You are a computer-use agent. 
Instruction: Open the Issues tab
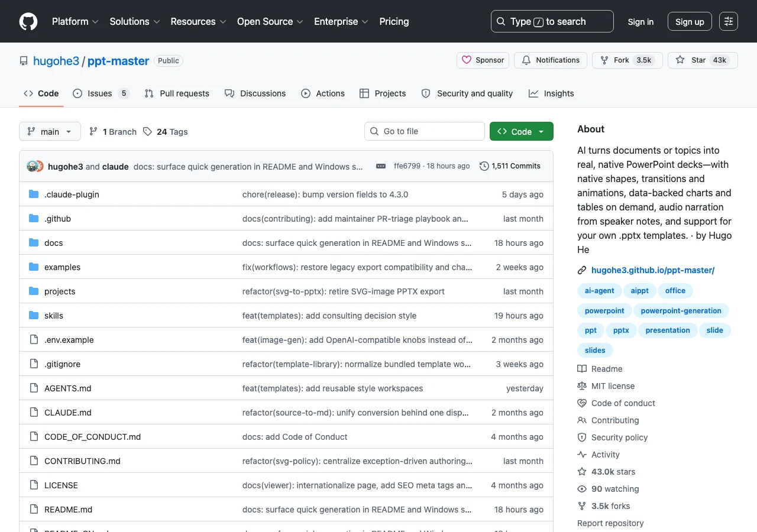pos(101,93)
